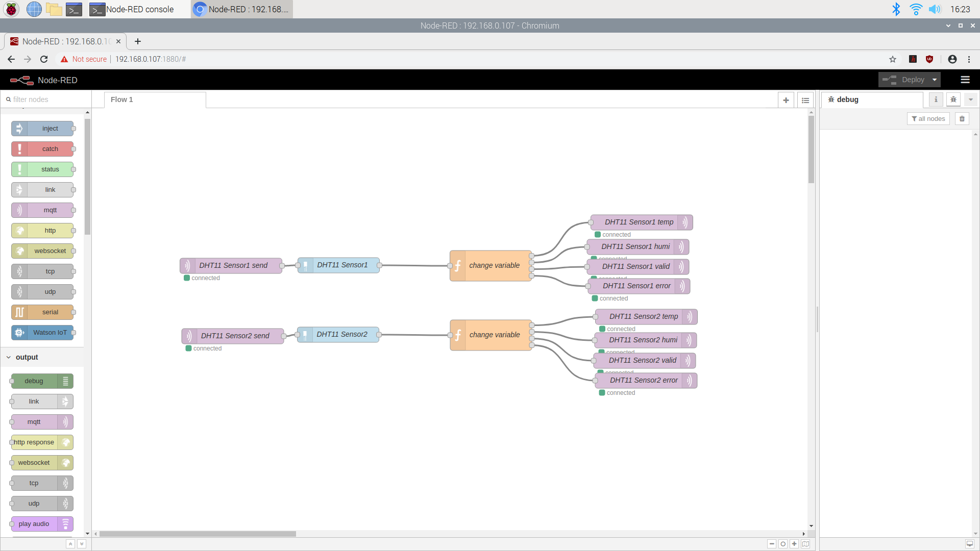Image resolution: width=980 pixels, height=551 pixels.
Task: Click the clear debug log trash icon
Action: pos(962,119)
